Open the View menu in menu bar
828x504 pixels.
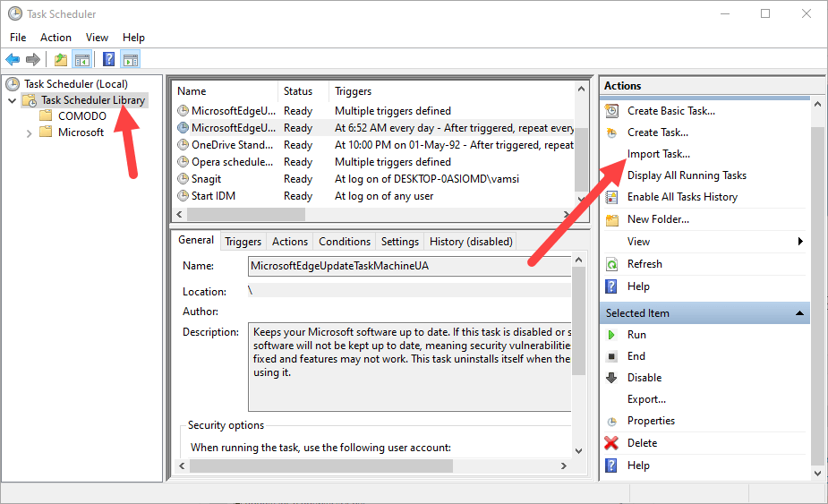point(98,38)
